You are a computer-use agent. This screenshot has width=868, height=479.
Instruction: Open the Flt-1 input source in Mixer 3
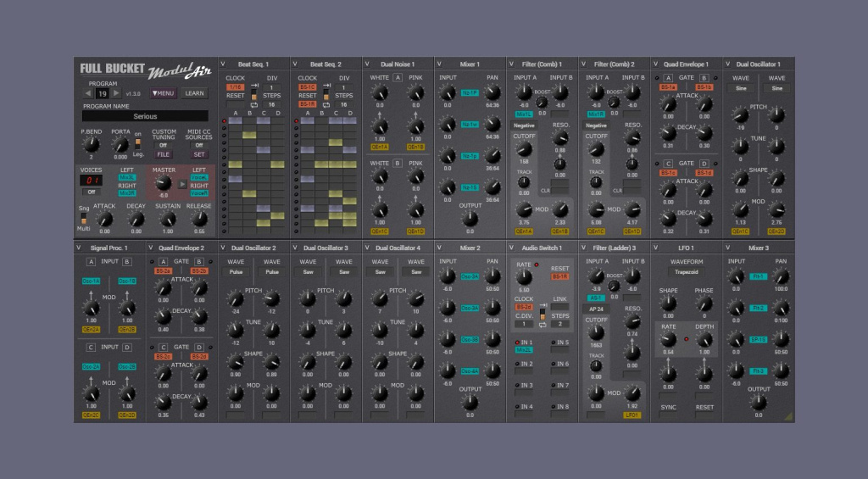click(758, 276)
